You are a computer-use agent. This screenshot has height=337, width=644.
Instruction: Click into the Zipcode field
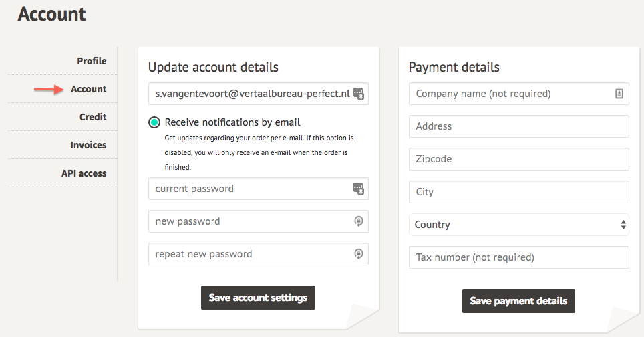518,159
